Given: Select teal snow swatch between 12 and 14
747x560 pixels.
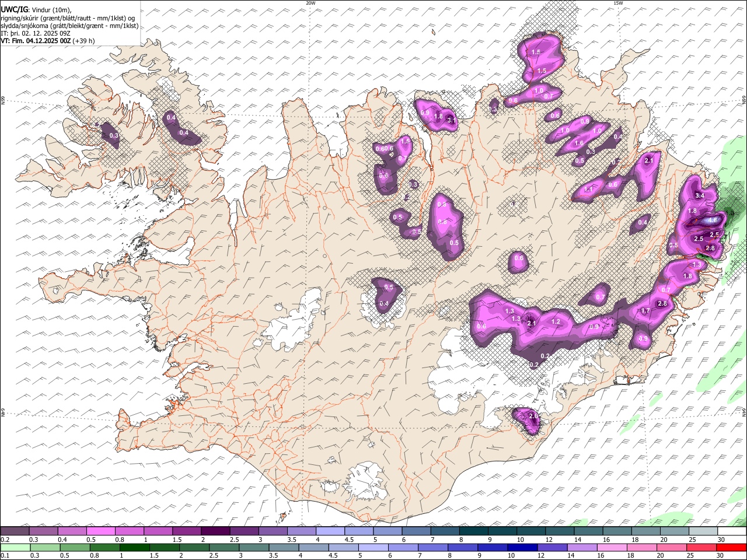Looking at the screenshot, I should tap(560, 531).
